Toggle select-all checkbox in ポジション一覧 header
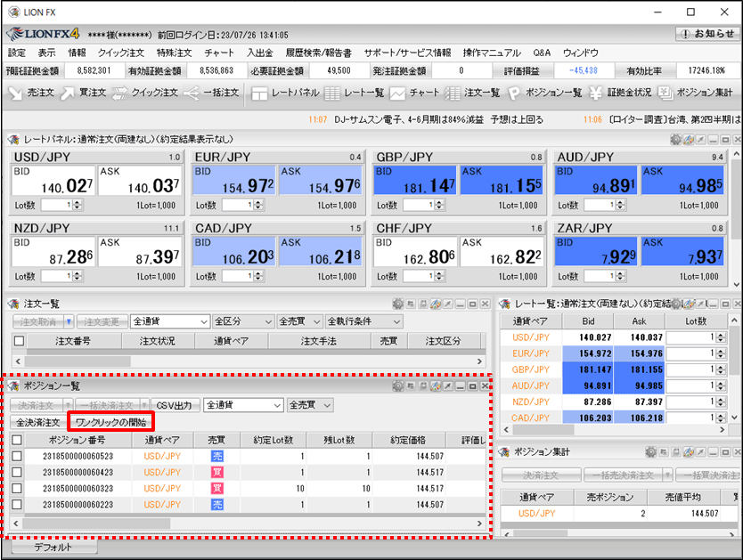Screen dimensions: 743x560 pos(17,440)
